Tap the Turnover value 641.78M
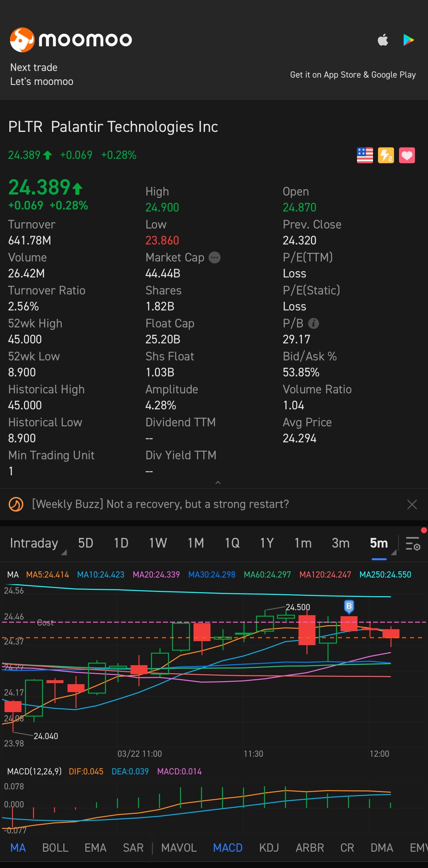Image resolution: width=428 pixels, height=868 pixels. tap(30, 240)
